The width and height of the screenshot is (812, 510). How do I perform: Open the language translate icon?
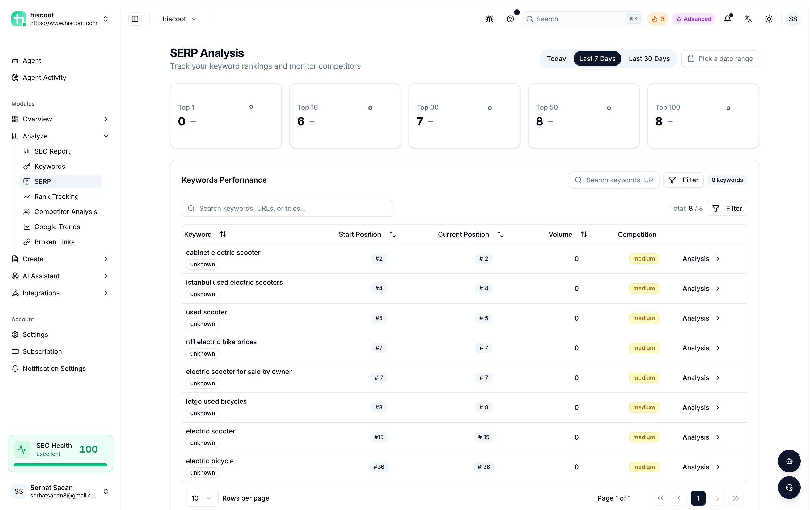point(748,19)
